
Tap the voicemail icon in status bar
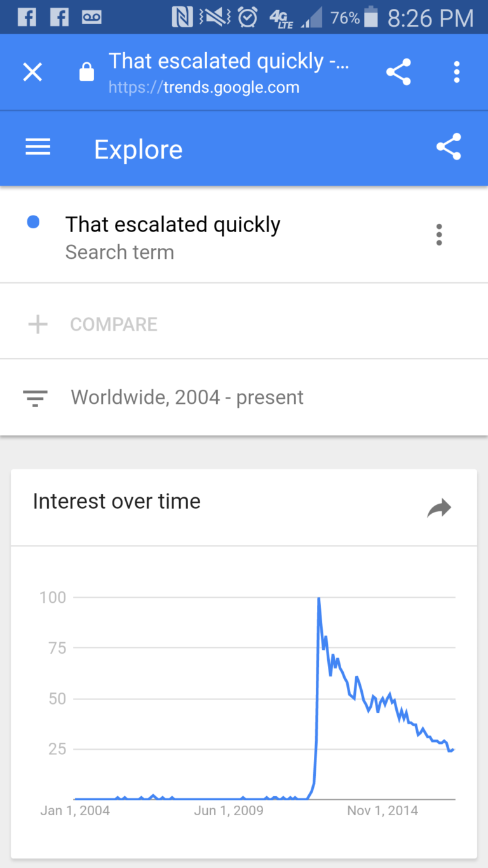click(91, 17)
